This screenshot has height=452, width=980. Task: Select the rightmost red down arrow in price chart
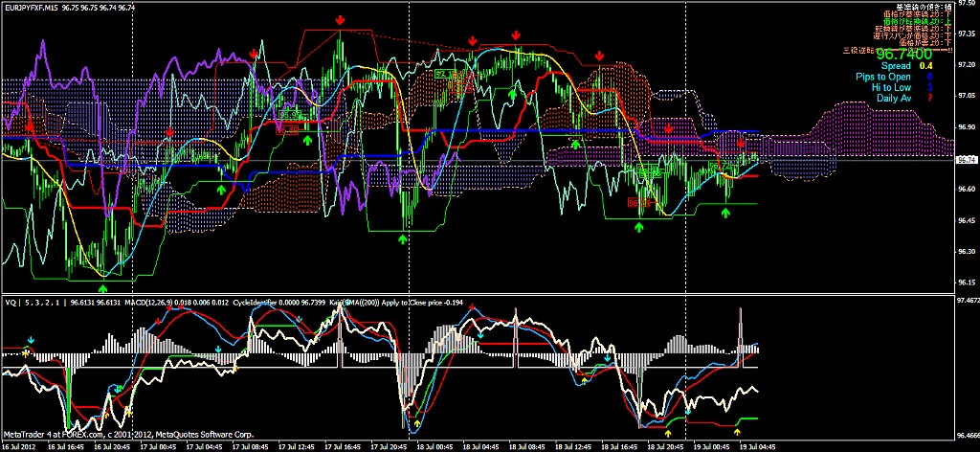742,143
